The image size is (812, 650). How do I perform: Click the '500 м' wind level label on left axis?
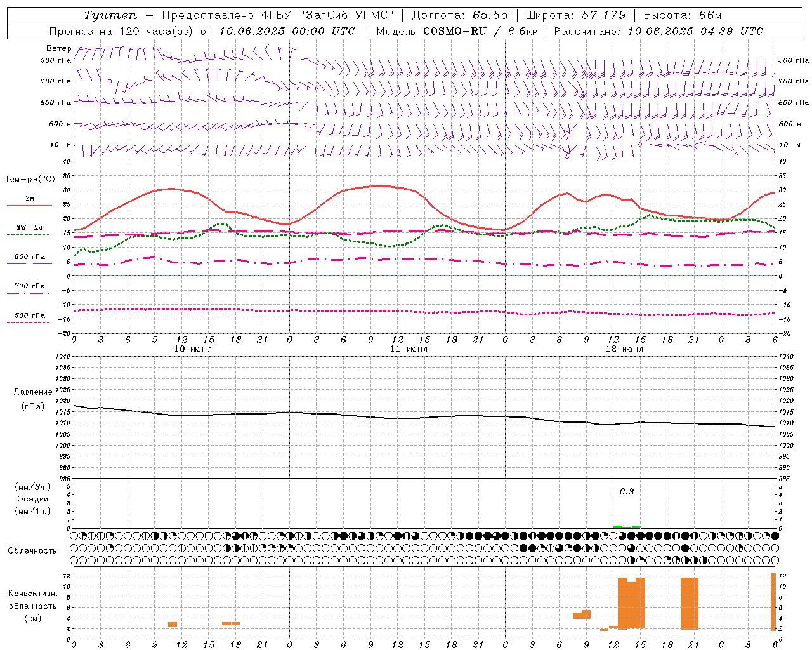pos(60,124)
